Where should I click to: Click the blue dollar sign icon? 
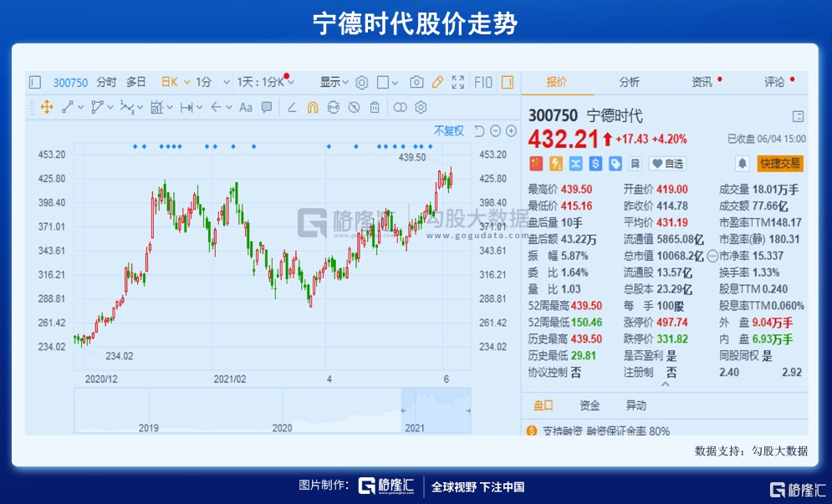595,164
